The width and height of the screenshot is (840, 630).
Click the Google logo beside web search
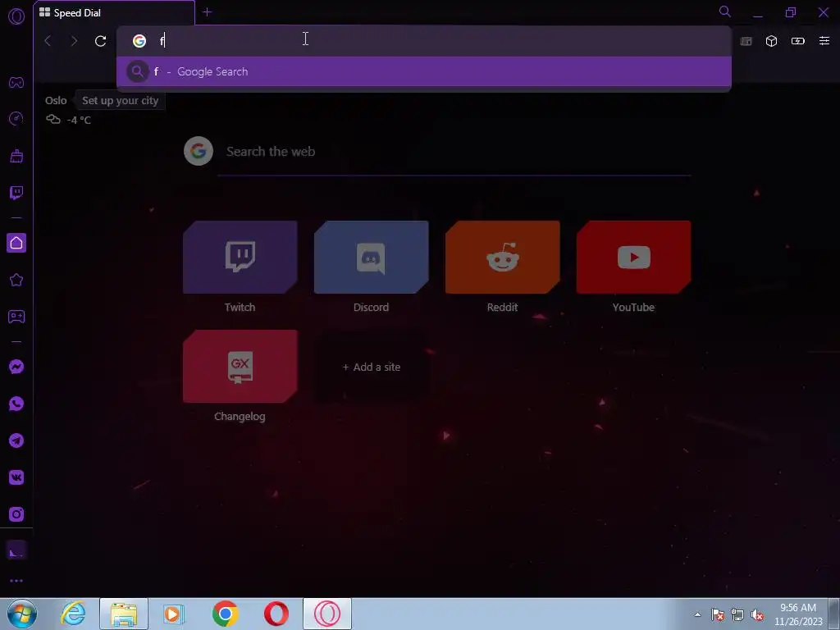199,151
